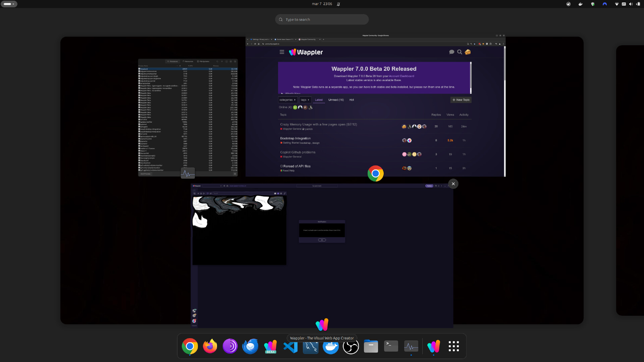The width and height of the screenshot is (644, 362).
Task: Launch Firefox from the dock
Action: [210, 346]
